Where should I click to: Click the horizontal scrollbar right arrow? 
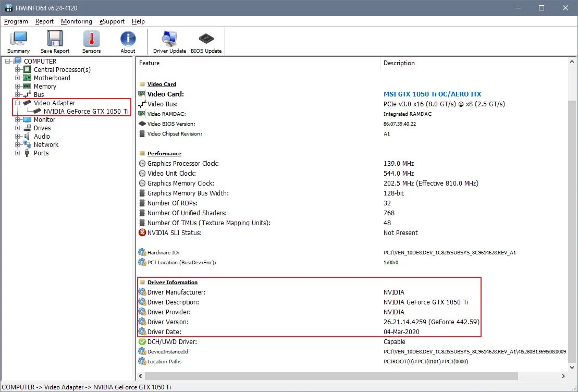563,376
